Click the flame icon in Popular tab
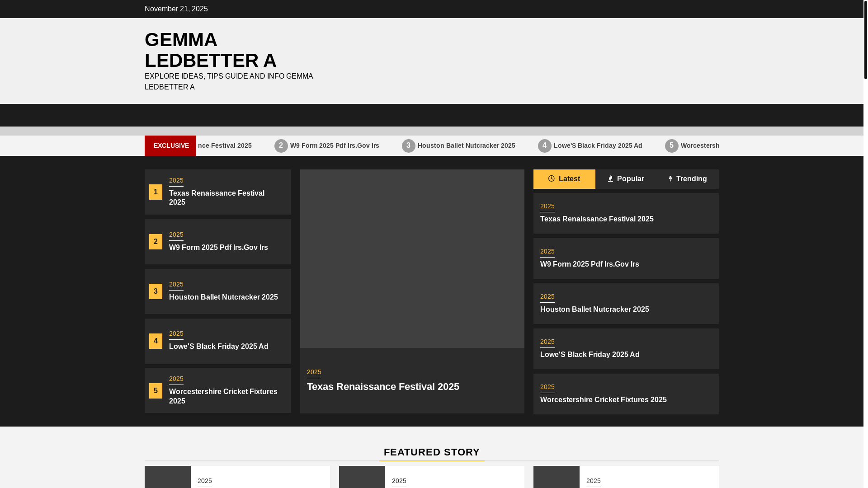The width and height of the screenshot is (868, 488). click(611, 179)
